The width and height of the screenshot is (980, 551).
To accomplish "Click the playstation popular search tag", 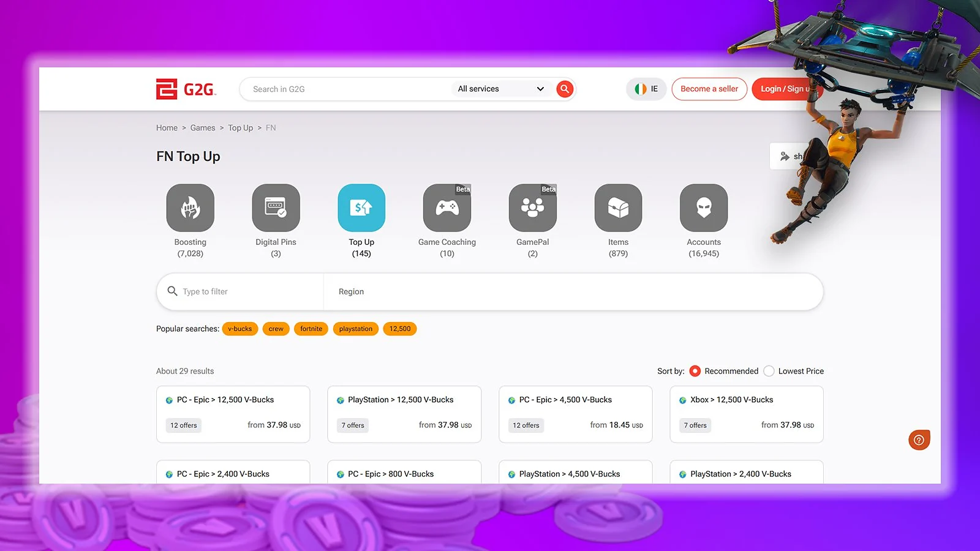I will pyautogui.click(x=356, y=329).
